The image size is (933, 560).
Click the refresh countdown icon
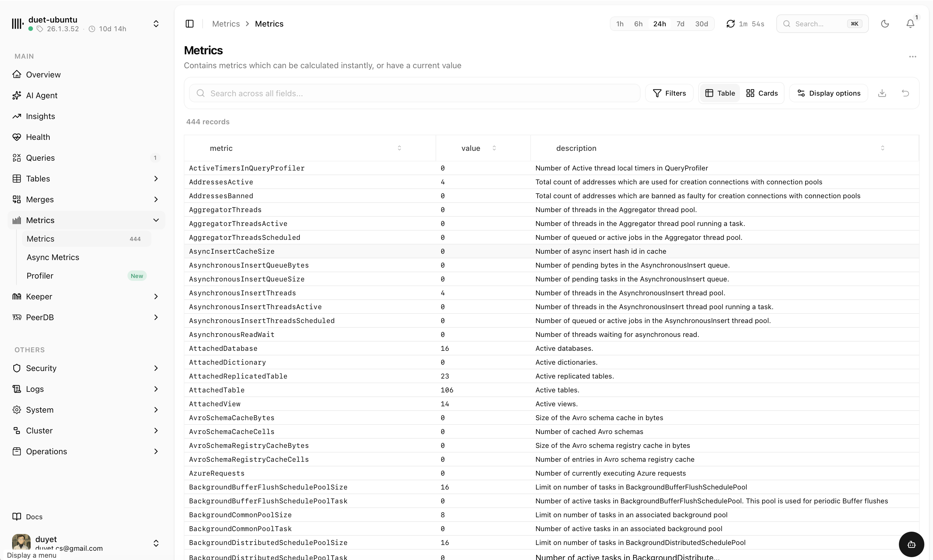click(730, 24)
